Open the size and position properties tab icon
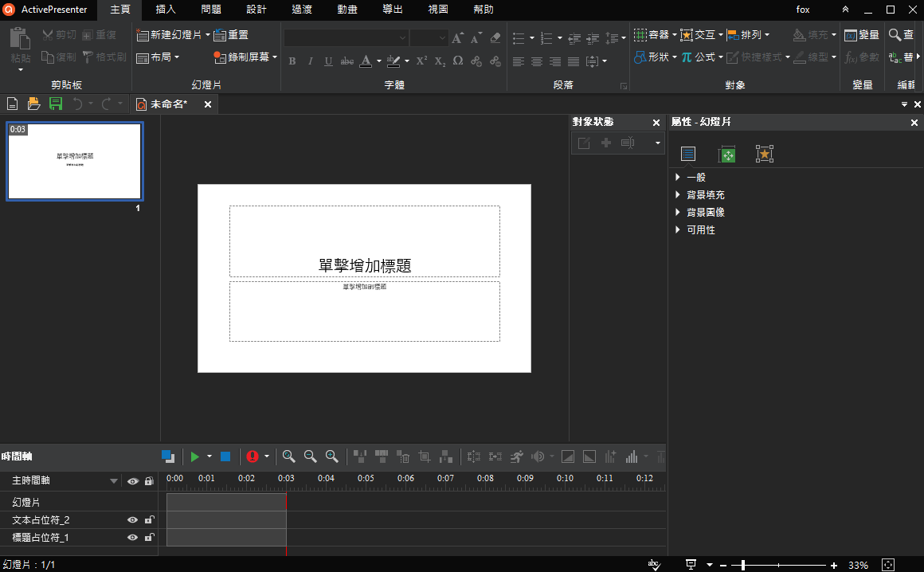 (x=726, y=154)
